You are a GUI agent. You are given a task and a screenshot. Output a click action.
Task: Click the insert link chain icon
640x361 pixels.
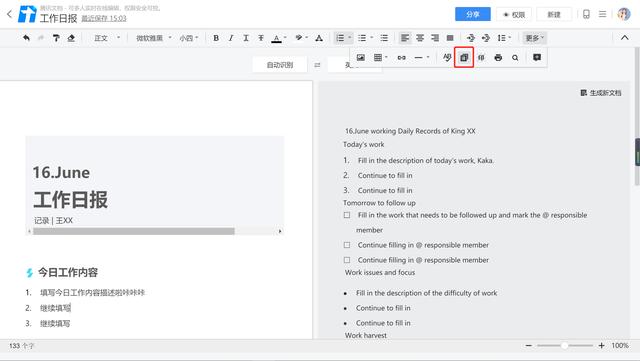402,58
